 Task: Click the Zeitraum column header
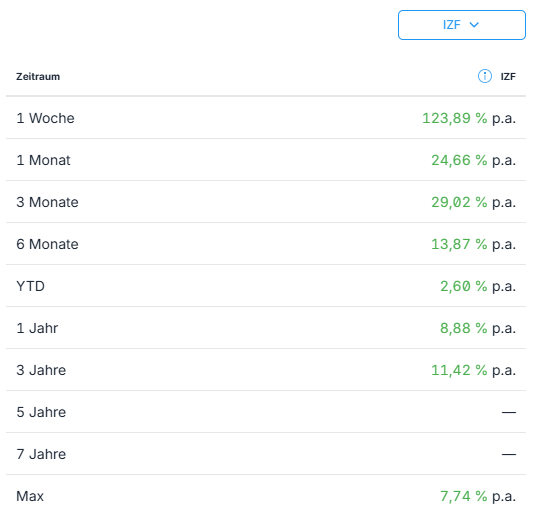[x=38, y=77]
